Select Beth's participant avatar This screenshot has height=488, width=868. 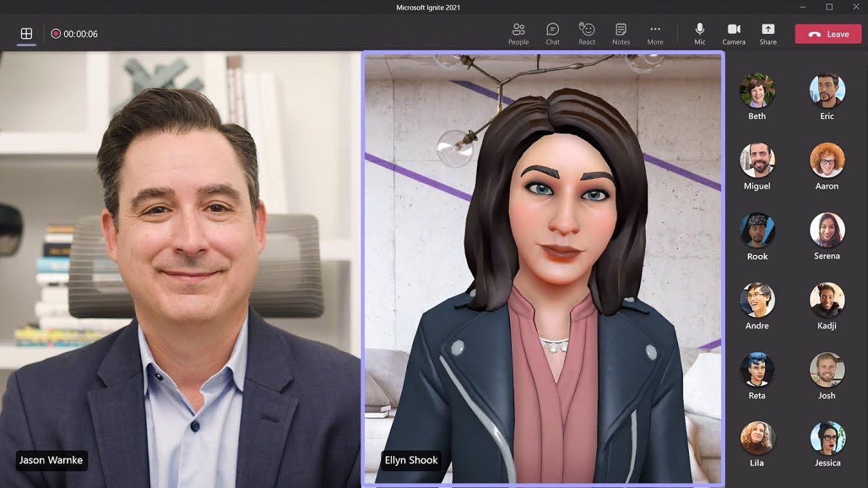[757, 91]
